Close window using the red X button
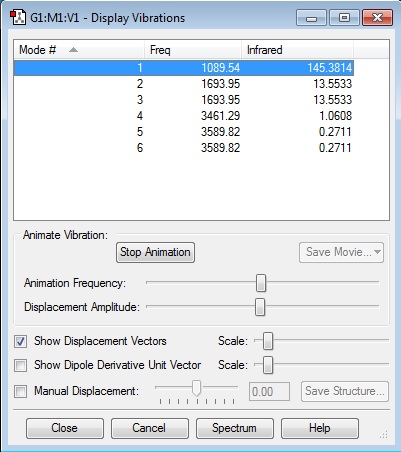Screen dimensions: 401x452 (x=377, y=18)
